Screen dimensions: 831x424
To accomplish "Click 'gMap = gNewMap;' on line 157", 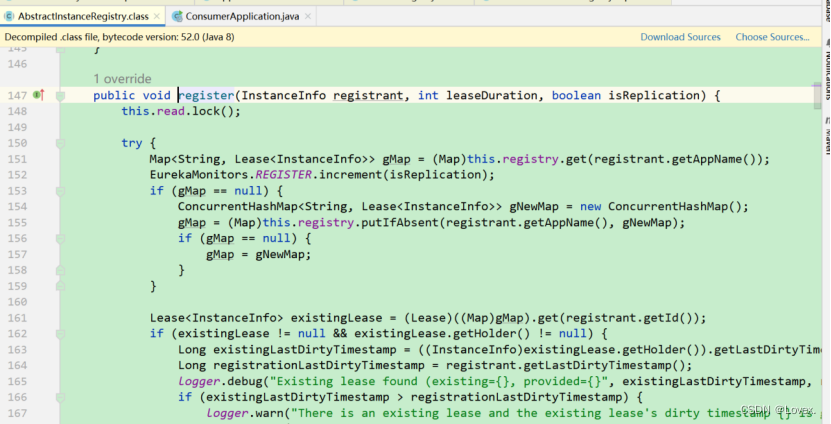I will tap(259, 254).
